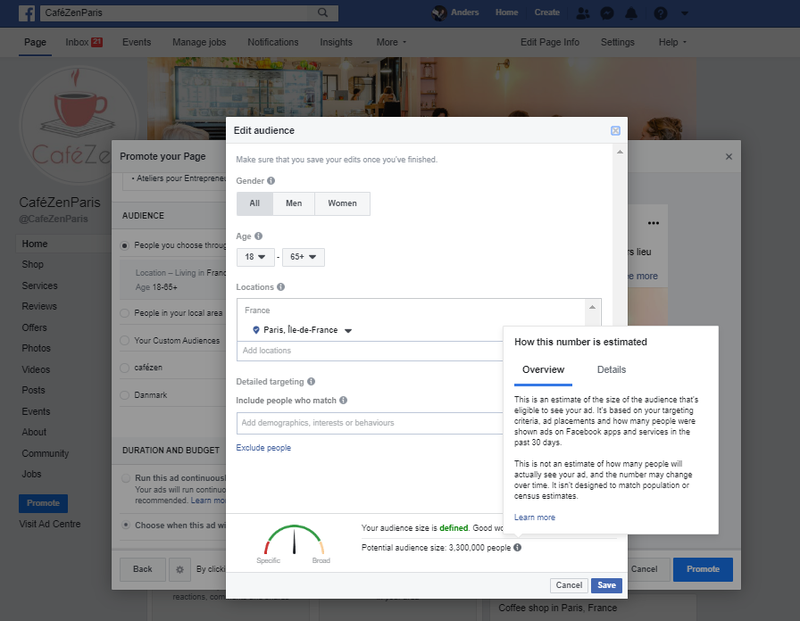Select All gender option
Screen dimensions: 800x621
click(255, 204)
